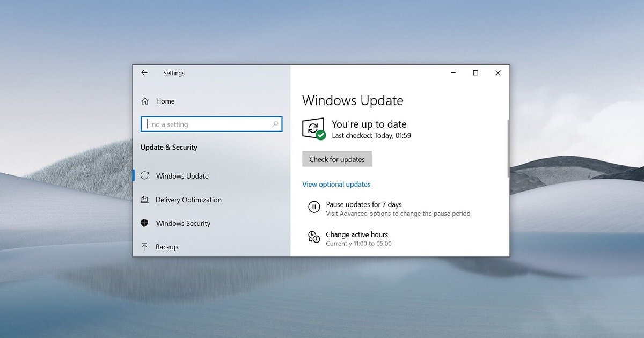Select Windows Update label in sidebar
This screenshot has height=338, width=644.
tap(182, 176)
